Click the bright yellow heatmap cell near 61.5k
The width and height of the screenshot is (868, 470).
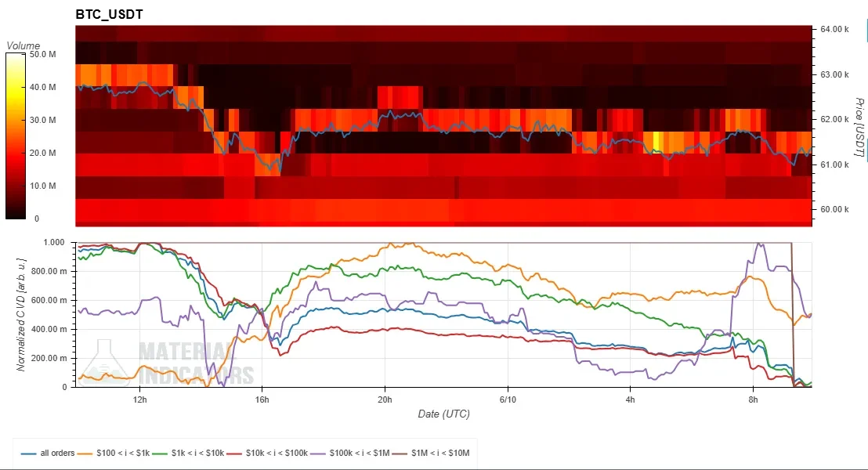point(657,143)
